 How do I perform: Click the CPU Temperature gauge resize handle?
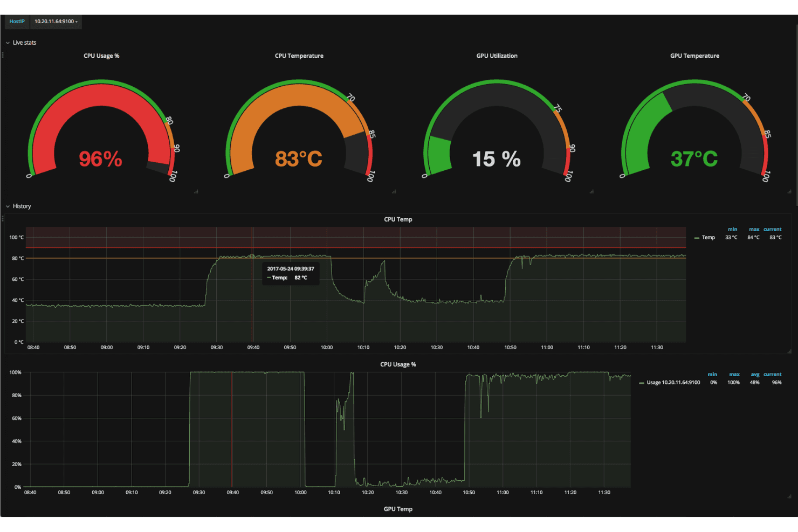[x=394, y=191]
